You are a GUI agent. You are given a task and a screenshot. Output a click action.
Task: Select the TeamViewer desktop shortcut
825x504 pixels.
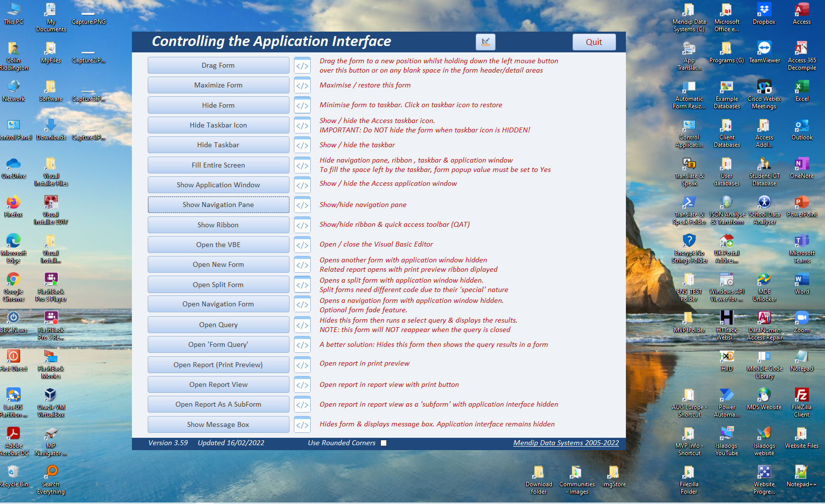pos(764,52)
